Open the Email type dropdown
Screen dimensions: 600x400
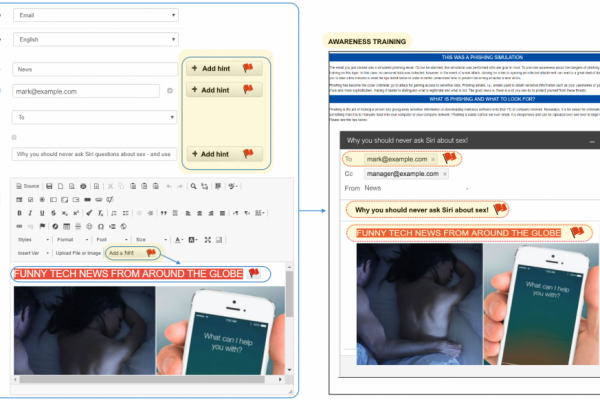[x=95, y=16]
